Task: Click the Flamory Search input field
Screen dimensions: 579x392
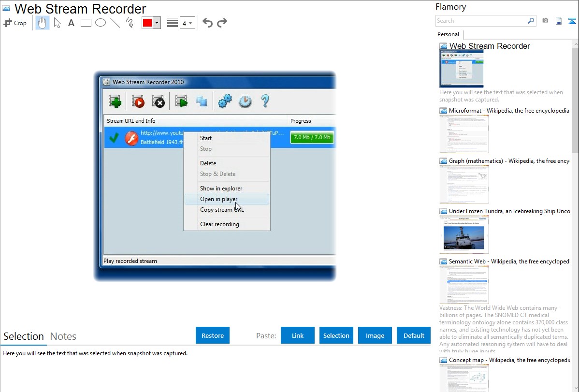Action: (481, 21)
